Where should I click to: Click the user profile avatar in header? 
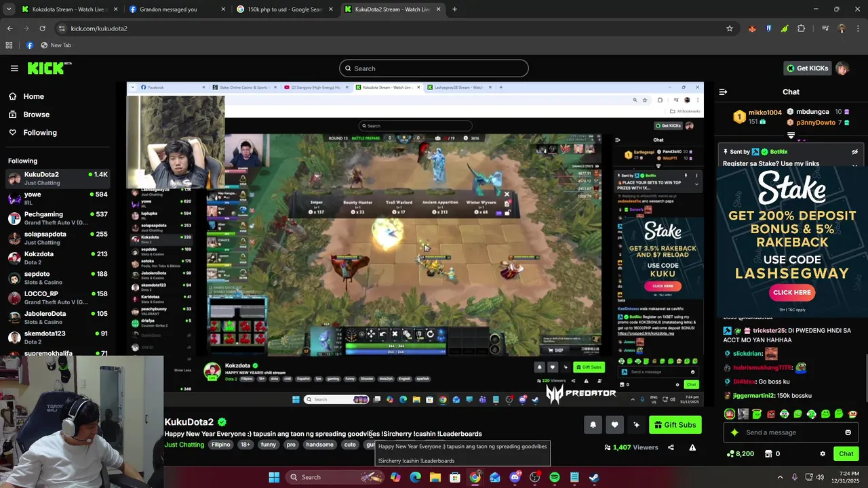pos(842,68)
